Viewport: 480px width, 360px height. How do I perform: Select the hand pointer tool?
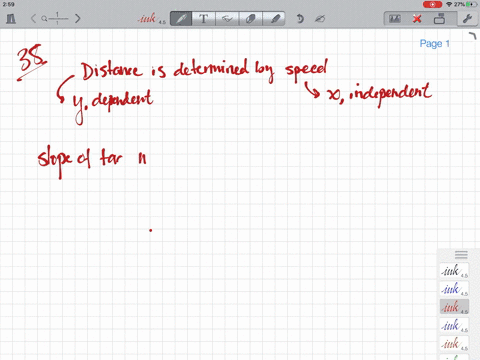pyautogui.click(x=227, y=19)
